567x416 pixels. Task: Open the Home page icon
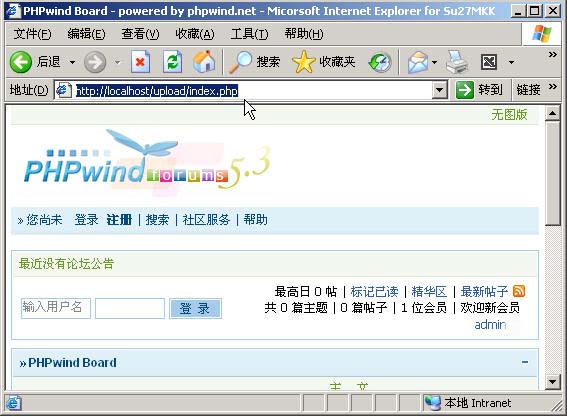click(x=204, y=62)
